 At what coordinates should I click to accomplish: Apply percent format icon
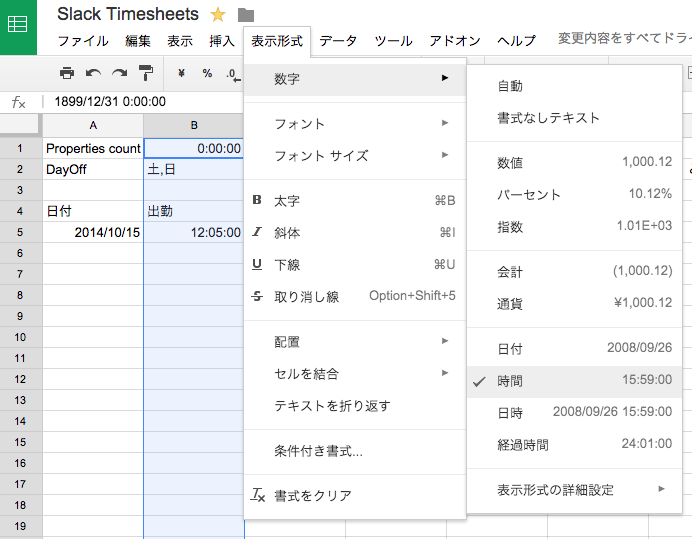tap(207, 73)
